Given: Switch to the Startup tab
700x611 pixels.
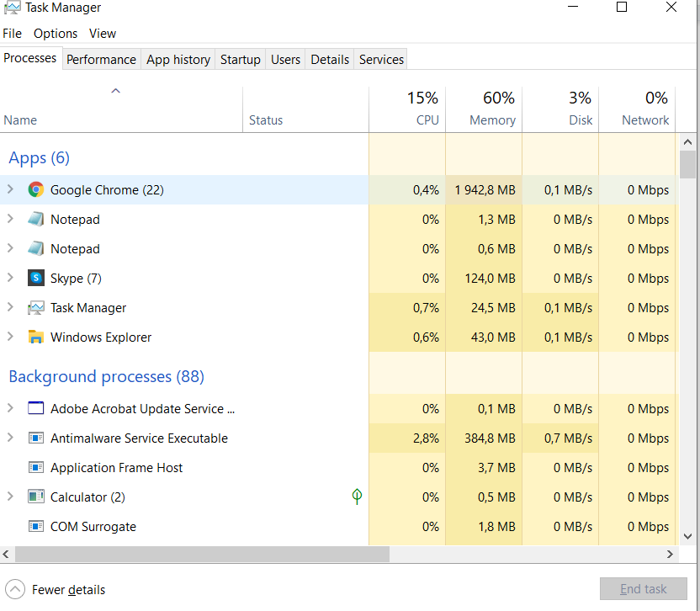Looking at the screenshot, I should click(240, 60).
